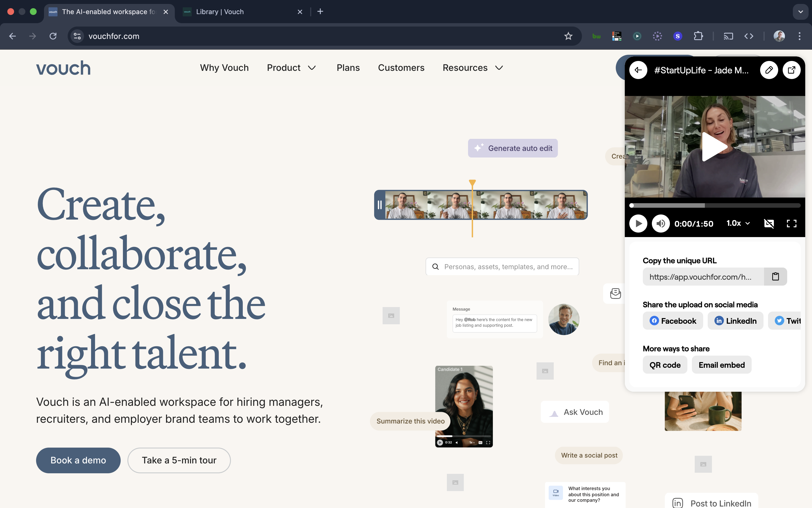Click the search magnifier icon
This screenshot has width=812, height=508.
point(436,267)
